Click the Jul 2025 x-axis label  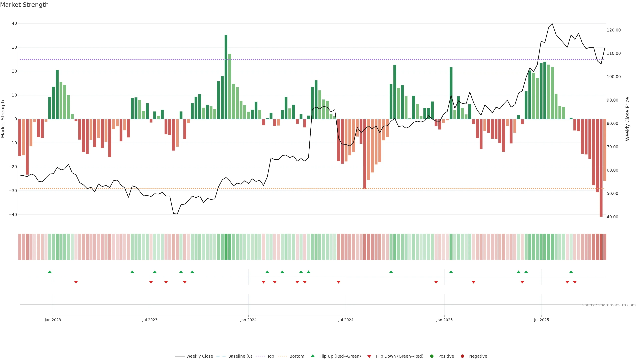click(542, 320)
